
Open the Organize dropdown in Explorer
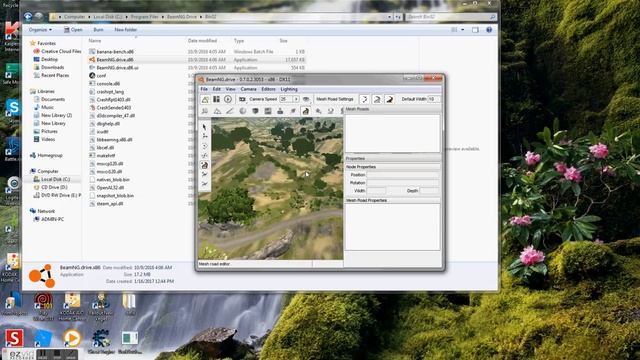click(x=40, y=30)
